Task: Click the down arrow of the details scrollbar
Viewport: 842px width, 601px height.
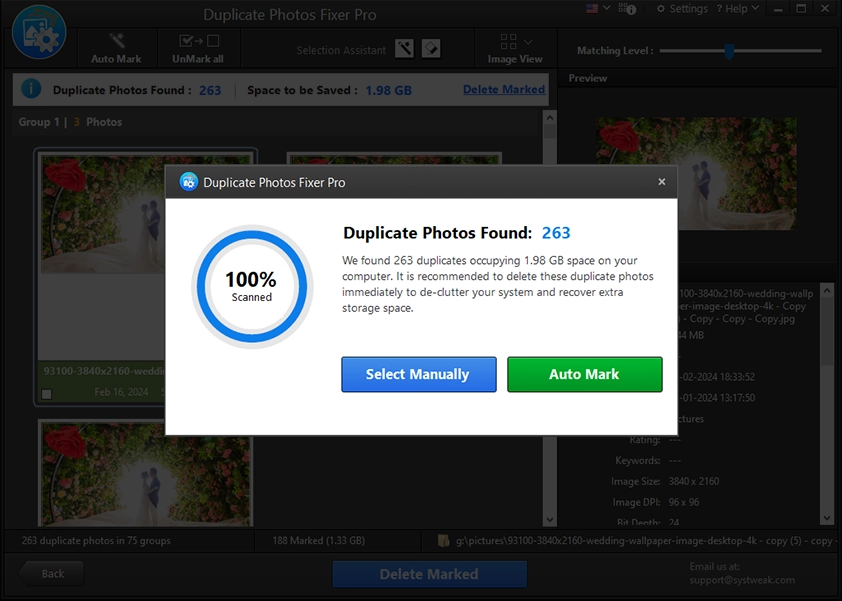Action: 827,518
